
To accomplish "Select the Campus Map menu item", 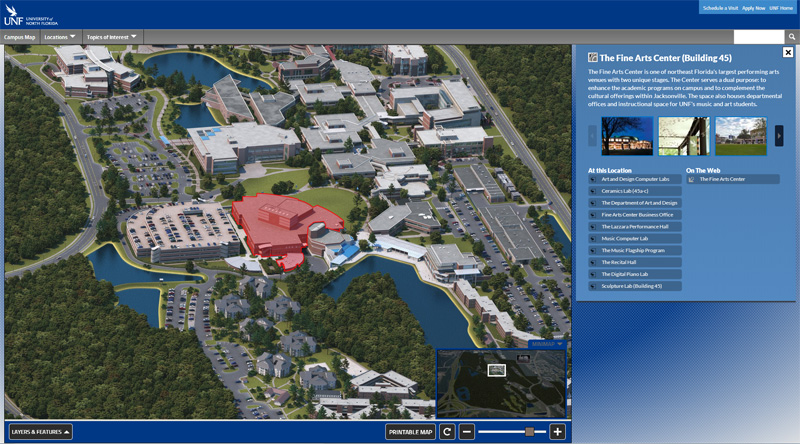I will pyautogui.click(x=19, y=37).
